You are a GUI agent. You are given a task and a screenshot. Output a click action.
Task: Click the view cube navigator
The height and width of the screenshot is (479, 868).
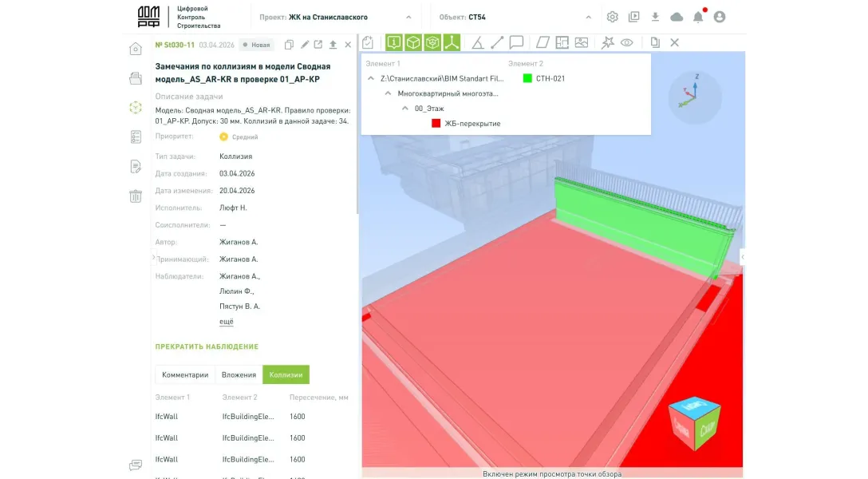[x=694, y=423]
